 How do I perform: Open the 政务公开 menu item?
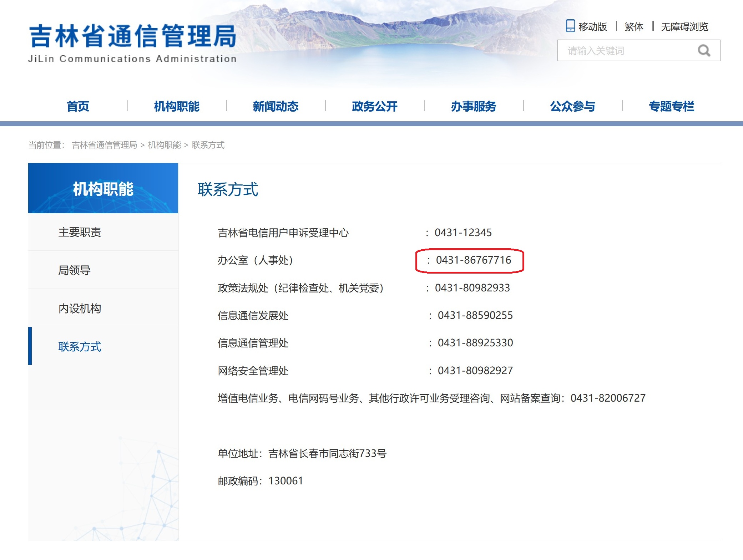click(374, 106)
